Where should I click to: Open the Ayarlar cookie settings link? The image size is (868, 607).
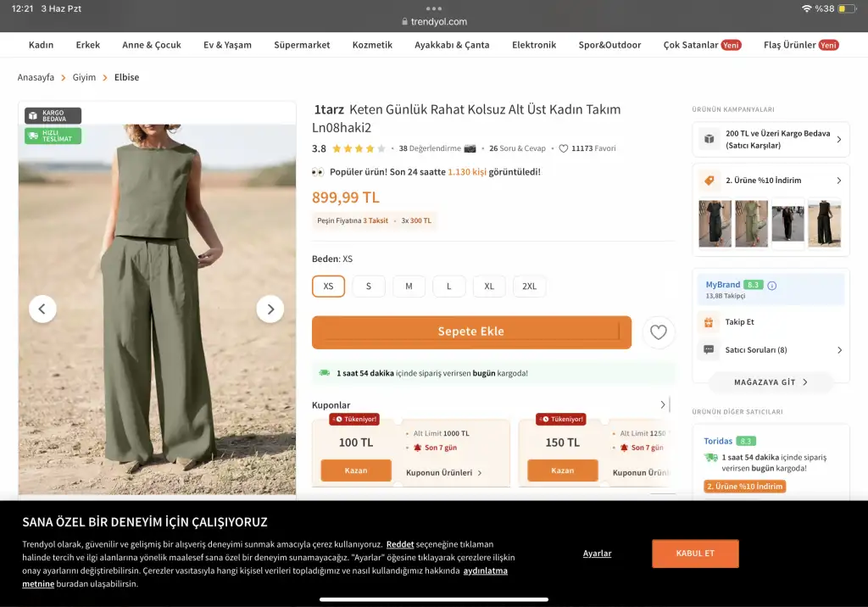point(597,554)
